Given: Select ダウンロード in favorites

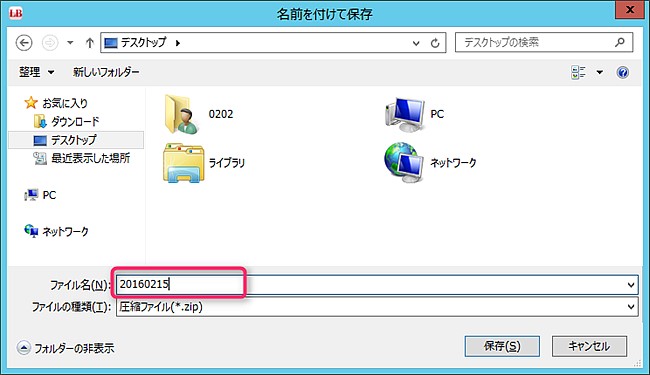Looking at the screenshot, I should pyautogui.click(x=66, y=121).
